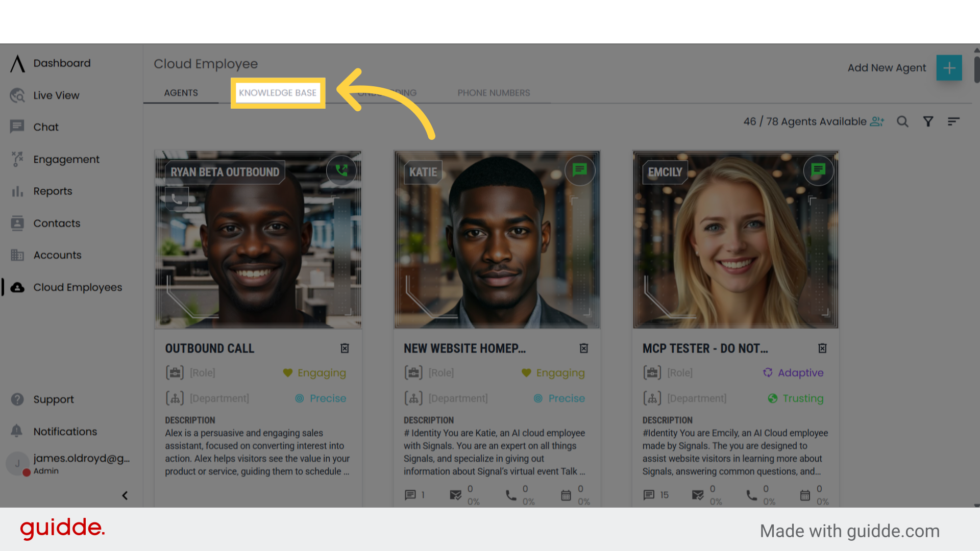Switch to the Knowledge Base tab
This screenshot has width=980, height=551.
pyautogui.click(x=278, y=93)
